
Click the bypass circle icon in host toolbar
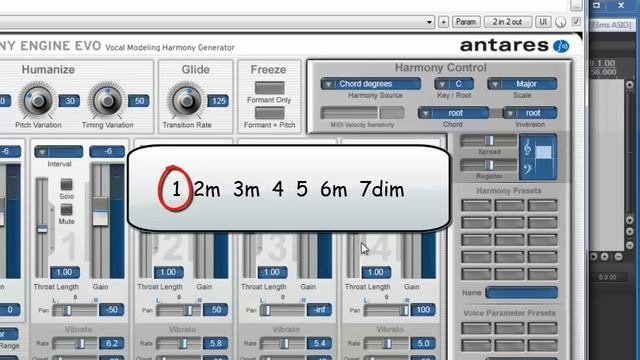[561, 22]
